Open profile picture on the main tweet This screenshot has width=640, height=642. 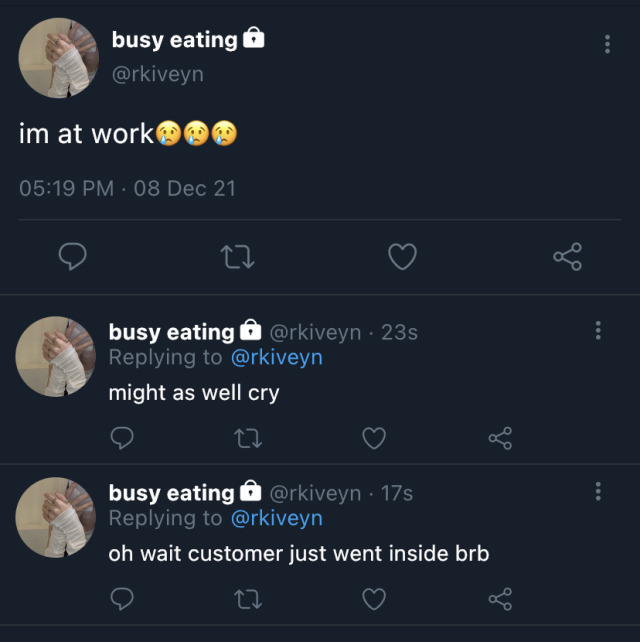pyautogui.click(x=59, y=57)
